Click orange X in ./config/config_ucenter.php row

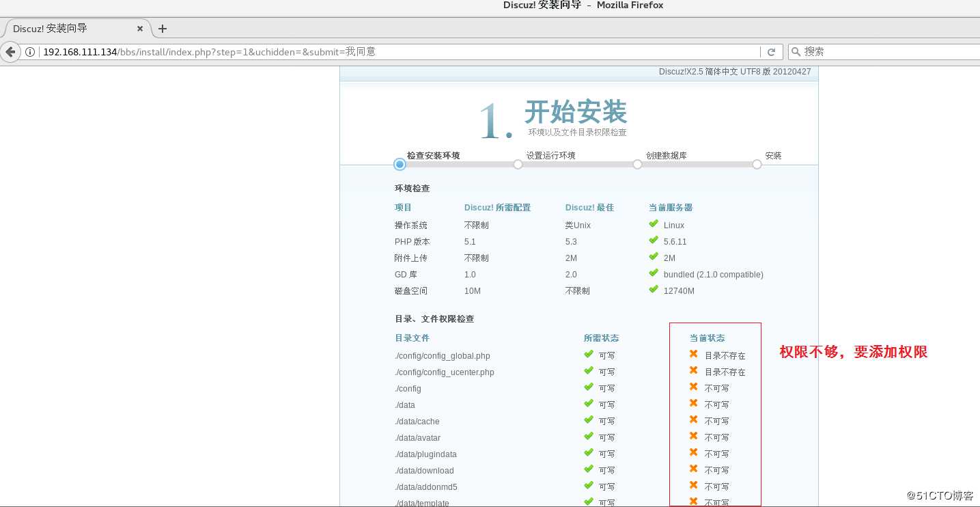click(x=693, y=370)
